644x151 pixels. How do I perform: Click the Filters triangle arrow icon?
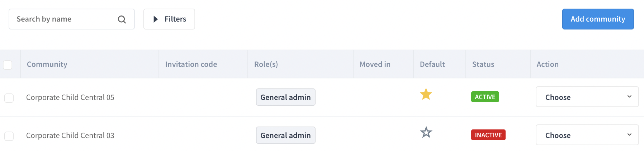click(x=156, y=19)
